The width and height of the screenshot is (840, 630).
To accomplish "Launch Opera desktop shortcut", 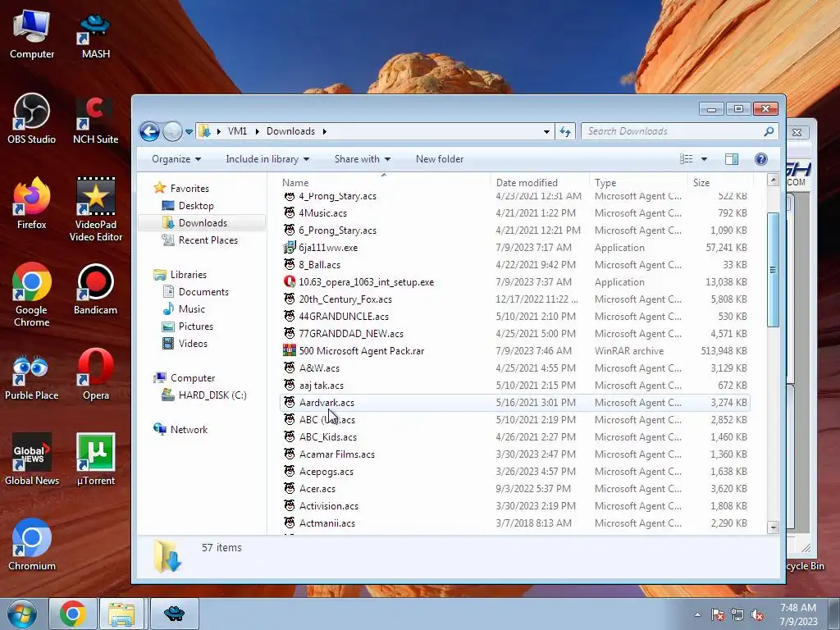I will coord(96,375).
